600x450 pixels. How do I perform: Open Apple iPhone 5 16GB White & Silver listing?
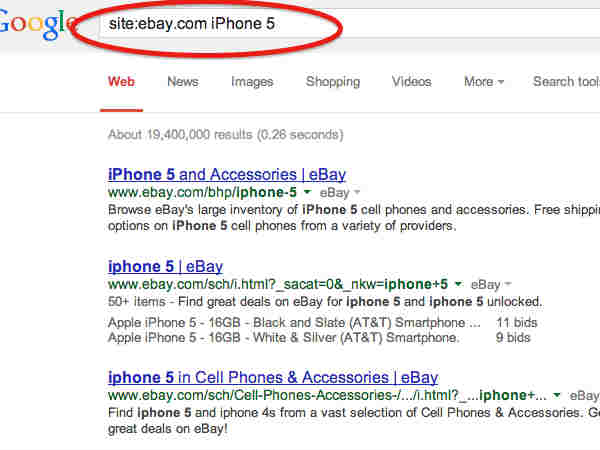(x=283, y=338)
